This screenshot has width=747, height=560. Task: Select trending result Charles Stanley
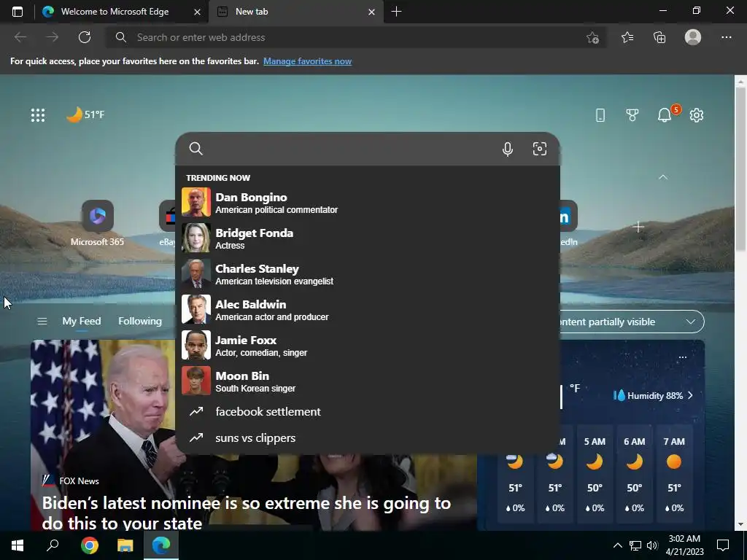368,274
